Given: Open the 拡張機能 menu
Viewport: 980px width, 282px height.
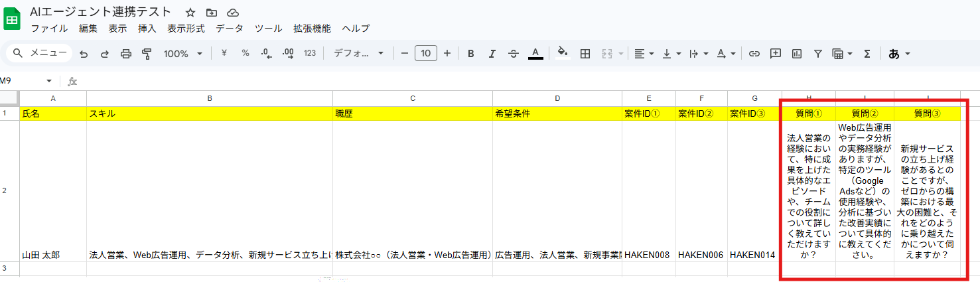Looking at the screenshot, I should [312, 29].
